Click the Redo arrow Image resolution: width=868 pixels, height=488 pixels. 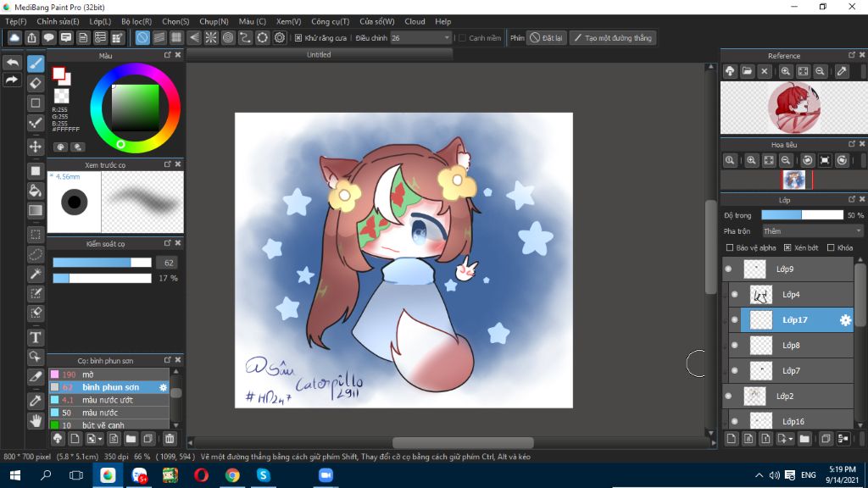12,80
